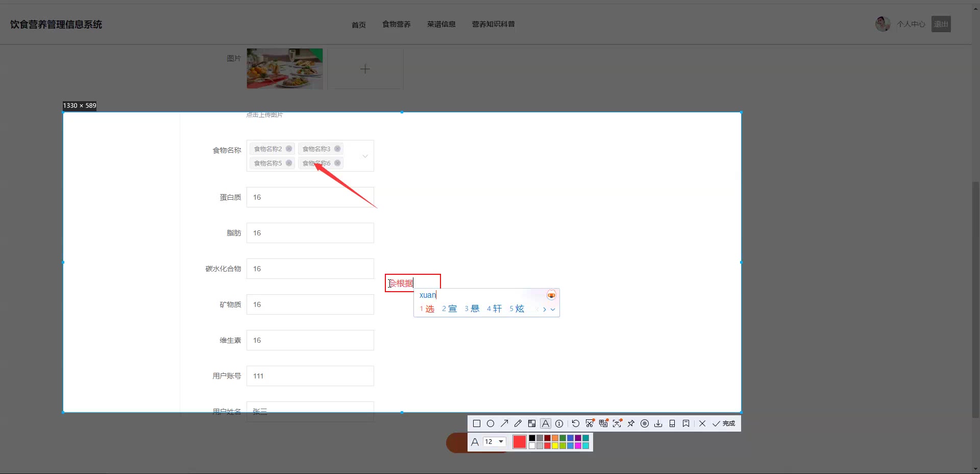
Task: Choose IME candidate 轩
Action: click(495, 309)
